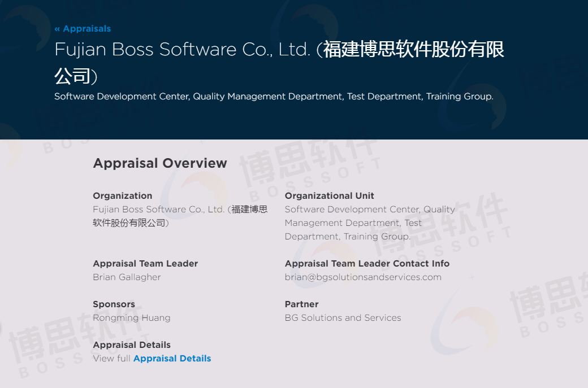Click the Appraisal Overview heading
This screenshot has width=588, height=388.
click(160, 163)
